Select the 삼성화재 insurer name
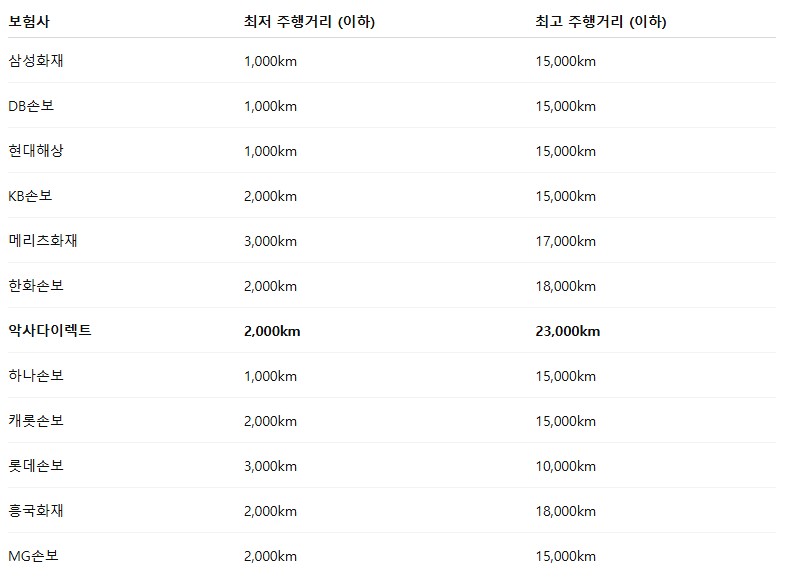The image size is (799, 586). click(36, 61)
